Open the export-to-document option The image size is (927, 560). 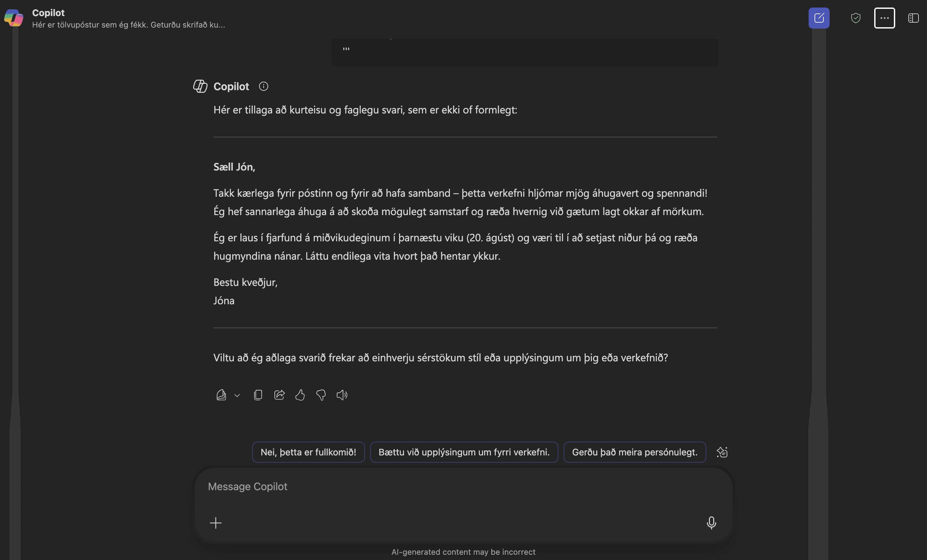[221, 395]
